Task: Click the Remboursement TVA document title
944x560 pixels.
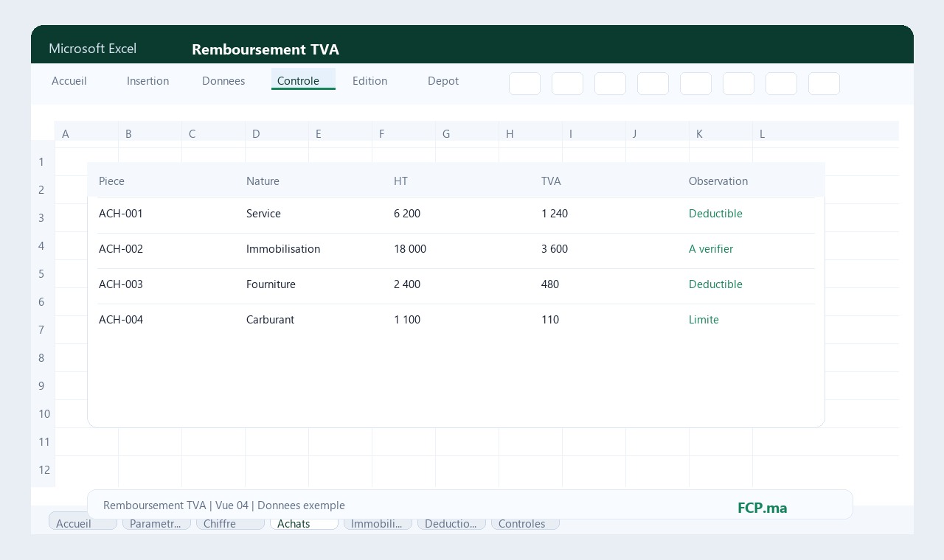Action: (265, 49)
